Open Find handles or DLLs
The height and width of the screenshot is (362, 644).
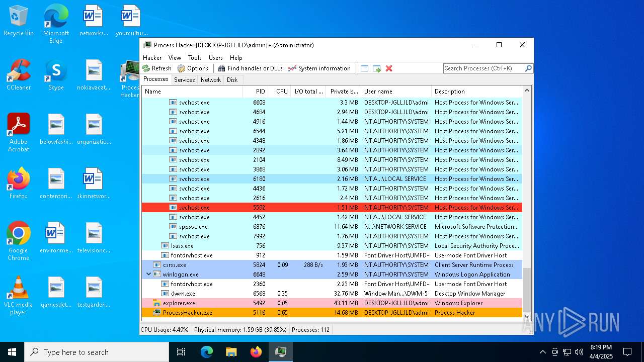click(250, 68)
